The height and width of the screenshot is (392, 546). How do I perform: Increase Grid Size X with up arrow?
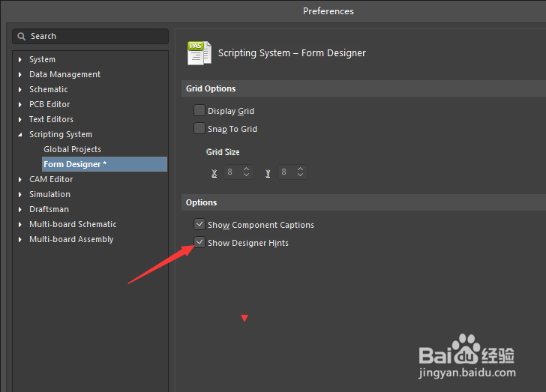[246, 169]
